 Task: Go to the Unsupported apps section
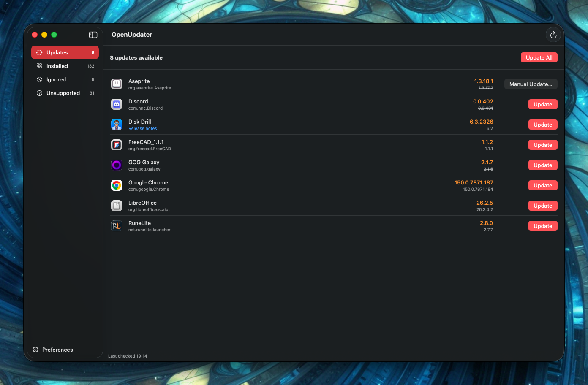65,93
